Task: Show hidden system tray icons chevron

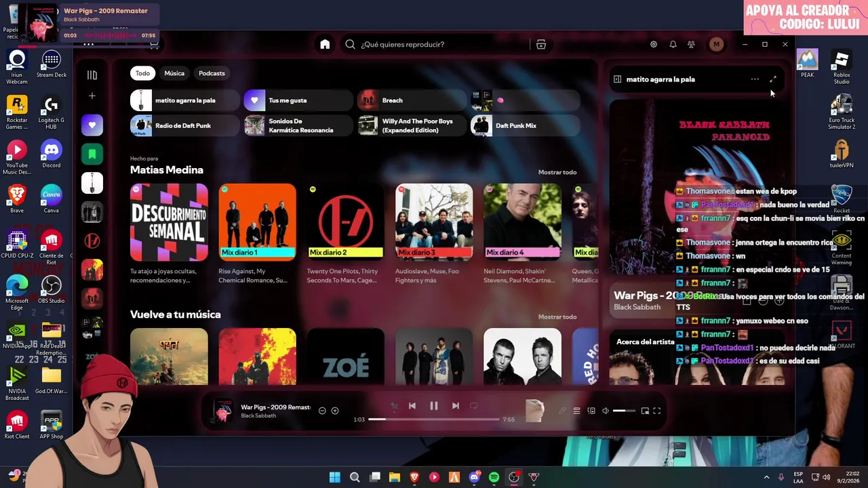Action: point(766,477)
